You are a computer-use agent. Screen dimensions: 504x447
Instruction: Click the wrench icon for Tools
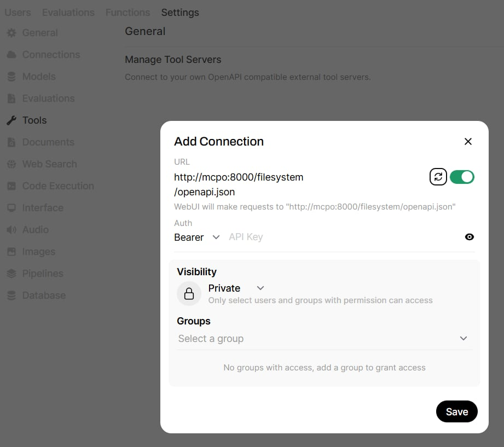click(x=11, y=120)
